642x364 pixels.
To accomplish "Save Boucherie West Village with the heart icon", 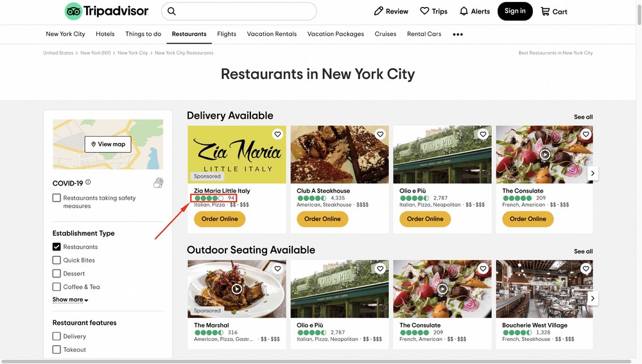I will coord(586,268).
